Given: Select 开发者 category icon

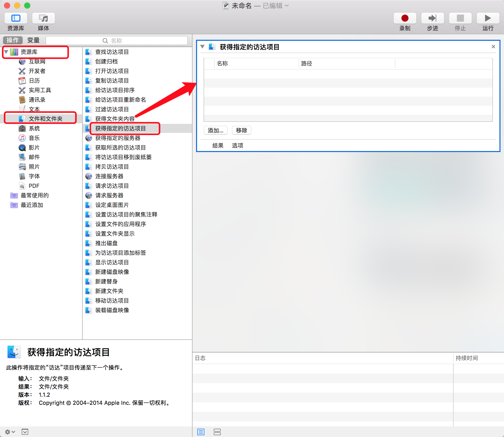Looking at the screenshot, I should (22, 71).
